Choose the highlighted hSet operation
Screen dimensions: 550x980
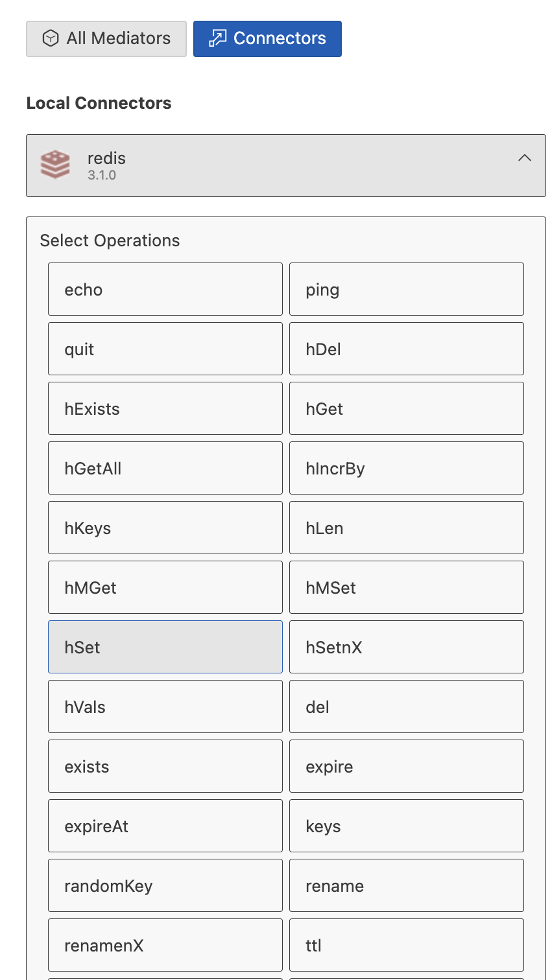[165, 647]
